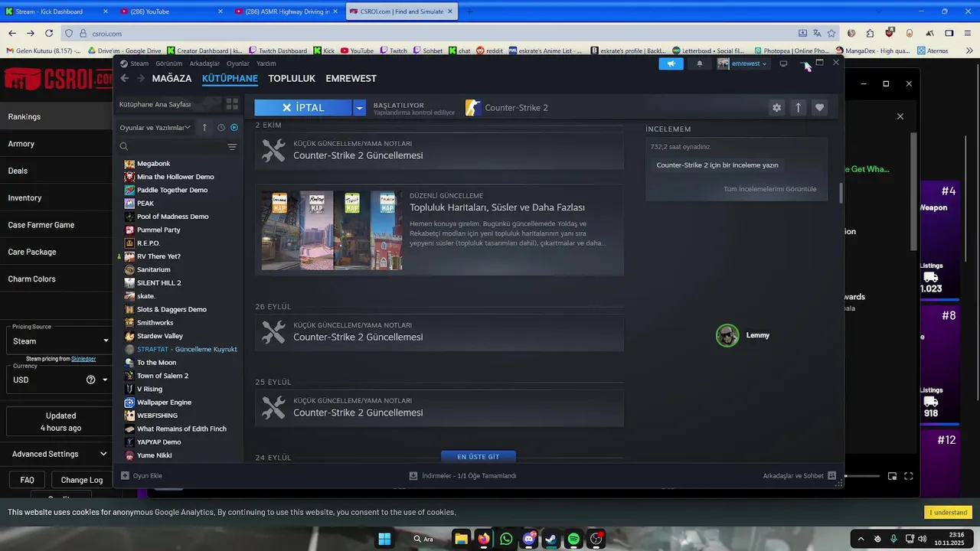Switch Steam to Big Picture mode

pos(783,64)
